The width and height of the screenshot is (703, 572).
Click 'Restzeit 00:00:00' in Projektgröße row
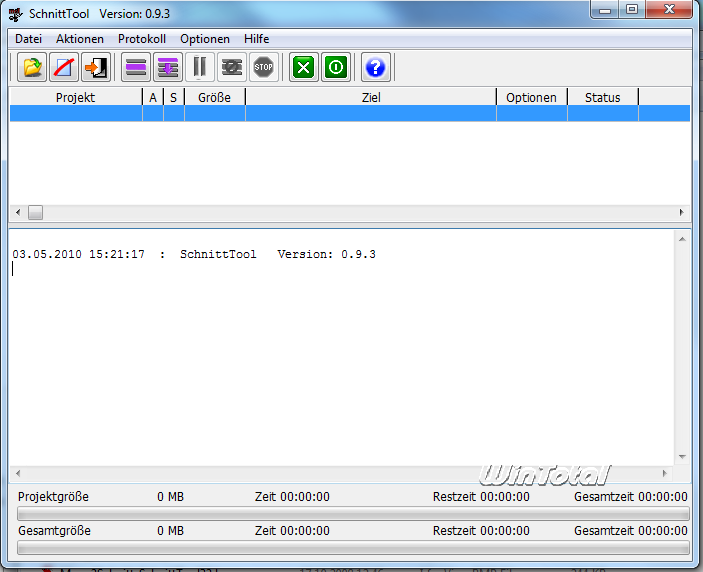pos(481,497)
